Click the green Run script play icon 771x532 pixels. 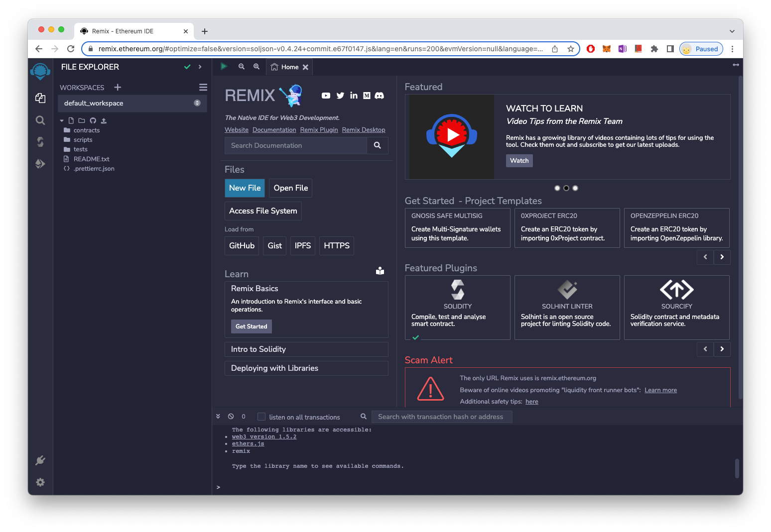[224, 67]
